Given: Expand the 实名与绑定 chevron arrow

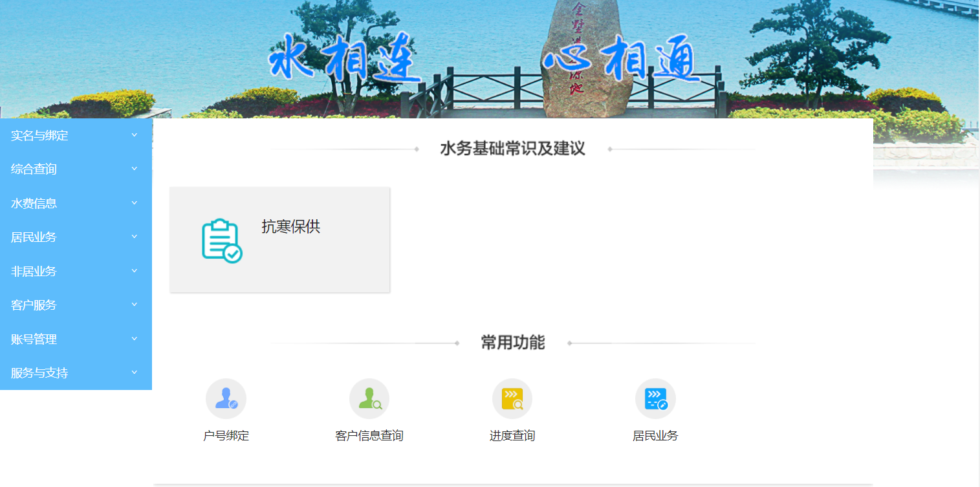Looking at the screenshot, I should [135, 135].
